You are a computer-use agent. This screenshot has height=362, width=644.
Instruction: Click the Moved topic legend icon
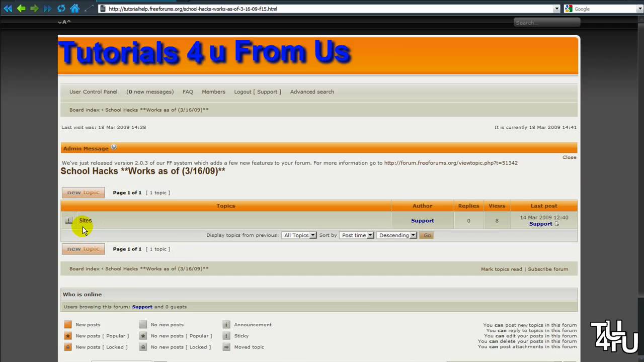(226, 347)
